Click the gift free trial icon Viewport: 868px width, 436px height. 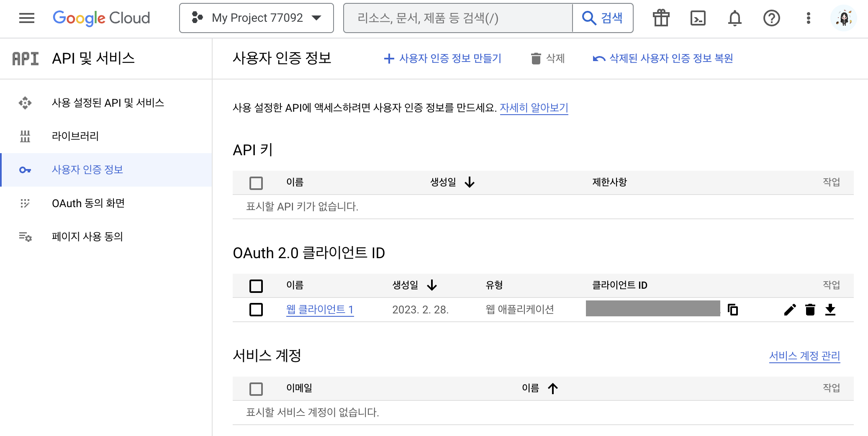click(x=661, y=18)
